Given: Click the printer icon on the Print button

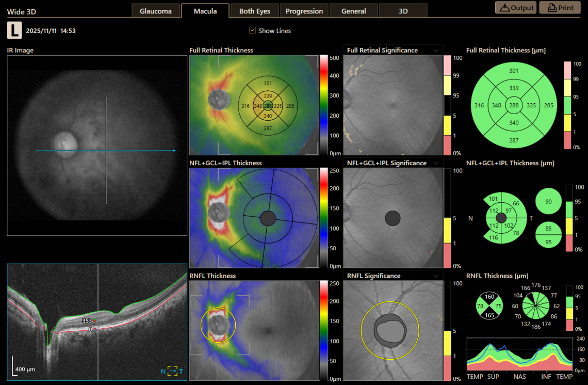Looking at the screenshot, I should tap(551, 8).
